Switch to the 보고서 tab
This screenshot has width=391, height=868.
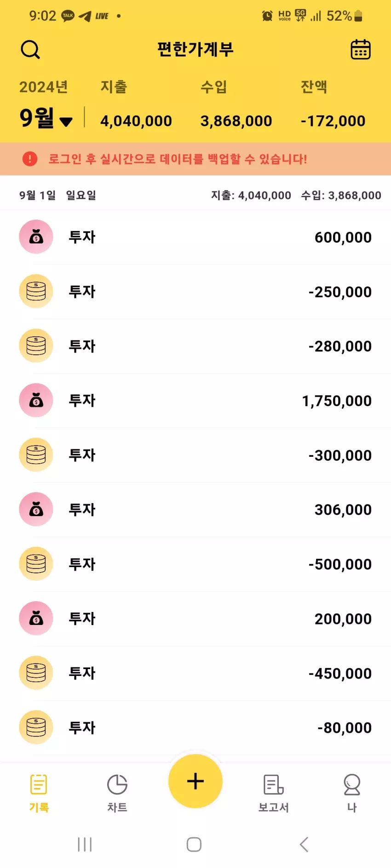click(274, 793)
